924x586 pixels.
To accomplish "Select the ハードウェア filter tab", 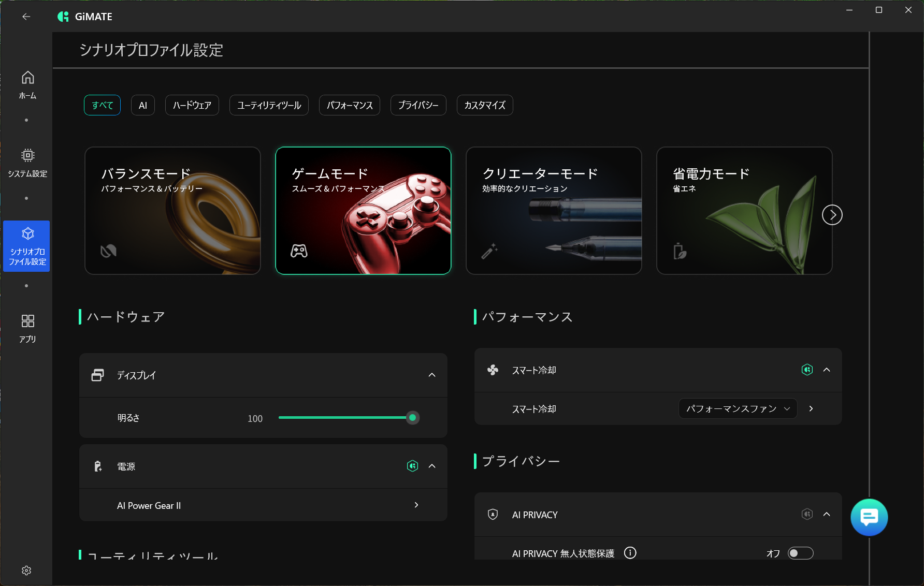I will click(192, 105).
